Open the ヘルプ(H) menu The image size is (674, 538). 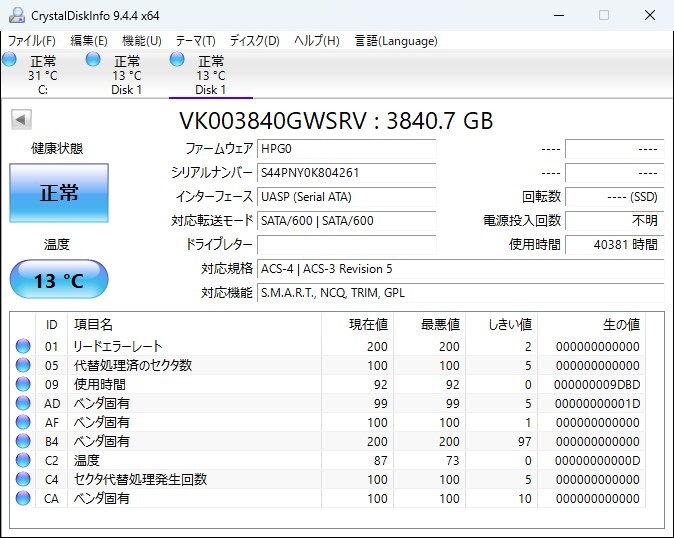point(317,41)
